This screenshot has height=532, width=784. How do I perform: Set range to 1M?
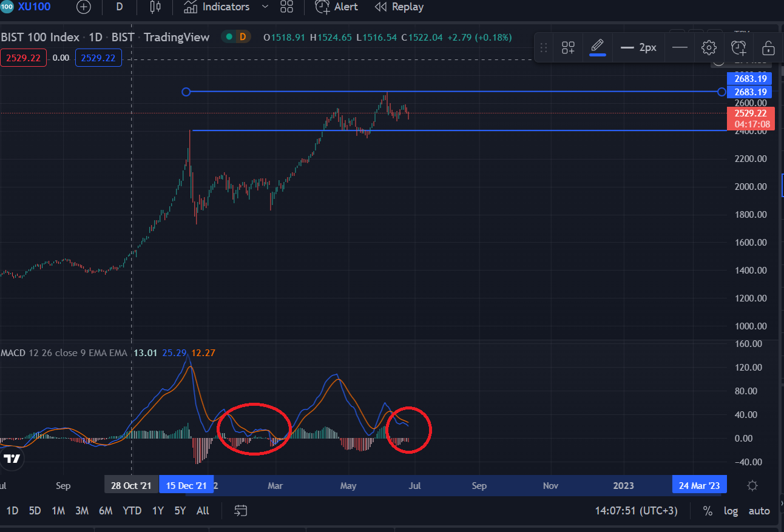tap(58, 511)
